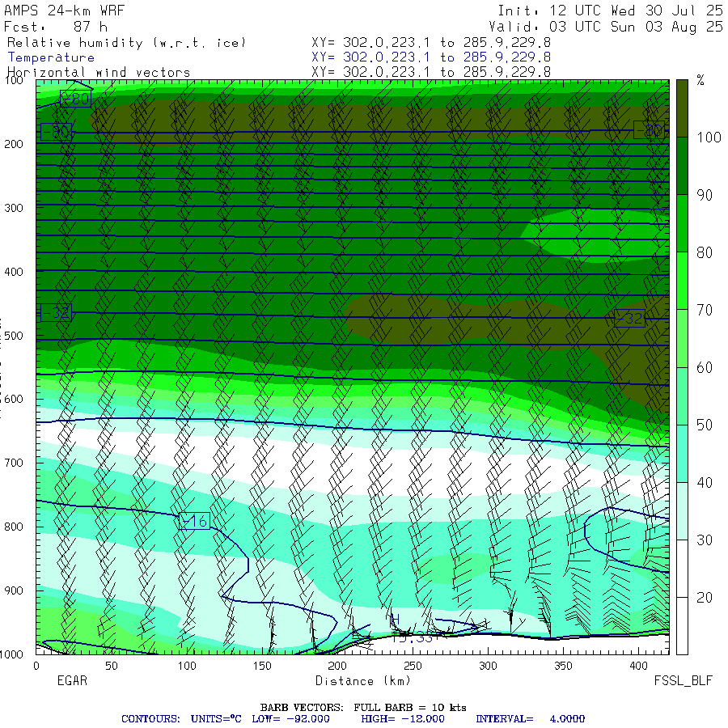This screenshot has width=728, height=728.
Task: Select the 'Distance (km)' axis title
Action: pyautogui.click(x=363, y=680)
